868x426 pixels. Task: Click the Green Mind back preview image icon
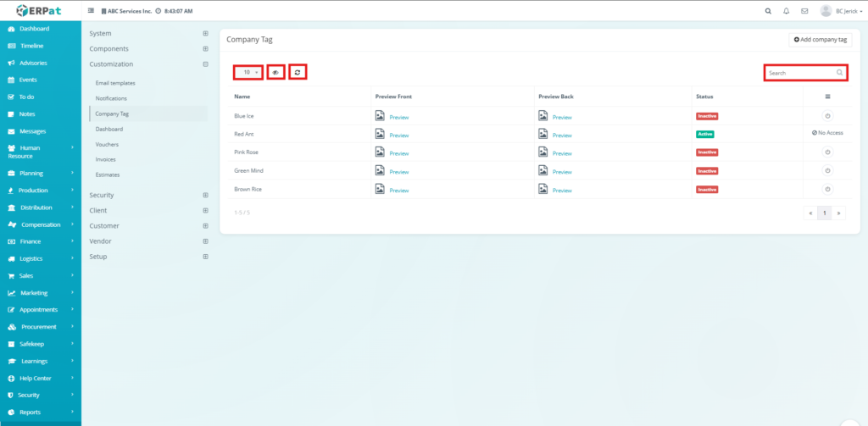(542, 171)
